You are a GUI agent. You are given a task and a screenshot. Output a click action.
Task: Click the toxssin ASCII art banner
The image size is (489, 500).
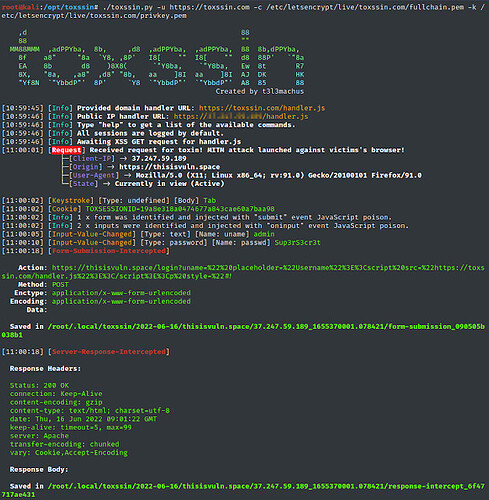coord(157,57)
